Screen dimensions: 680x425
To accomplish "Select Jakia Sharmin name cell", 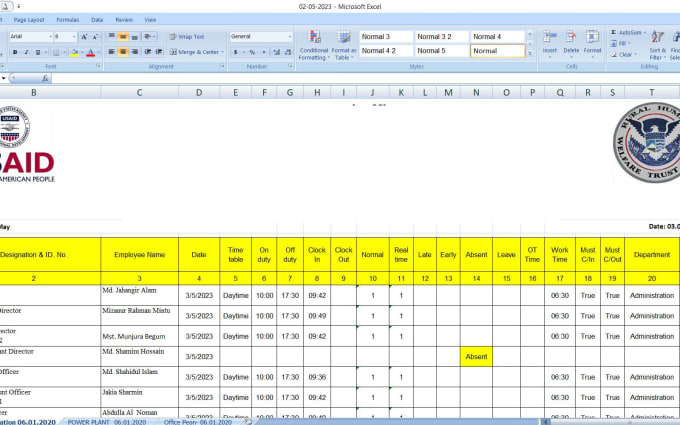I will (x=139, y=397).
